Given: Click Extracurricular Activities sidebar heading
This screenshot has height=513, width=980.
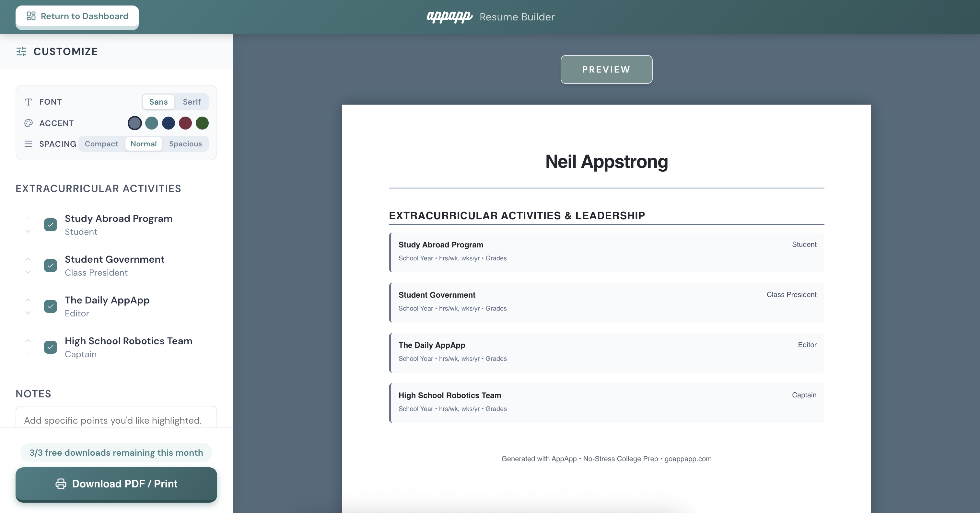Looking at the screenshot, I should [98, 188].
